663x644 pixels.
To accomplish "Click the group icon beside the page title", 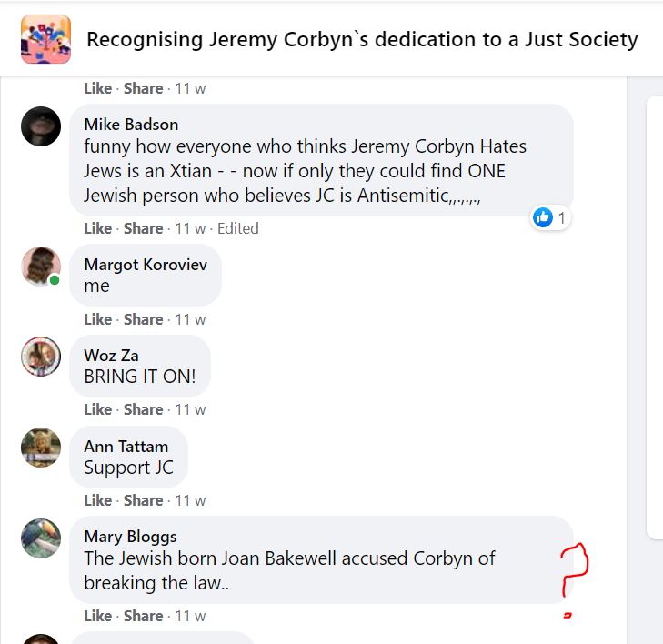I will [x=45, y=39].
